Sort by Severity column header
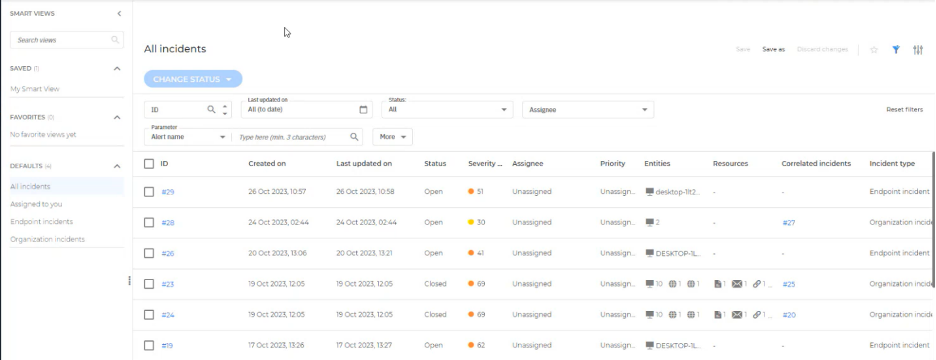The height and width of the screenshot is (360, 936). click(x=485, y=164)
